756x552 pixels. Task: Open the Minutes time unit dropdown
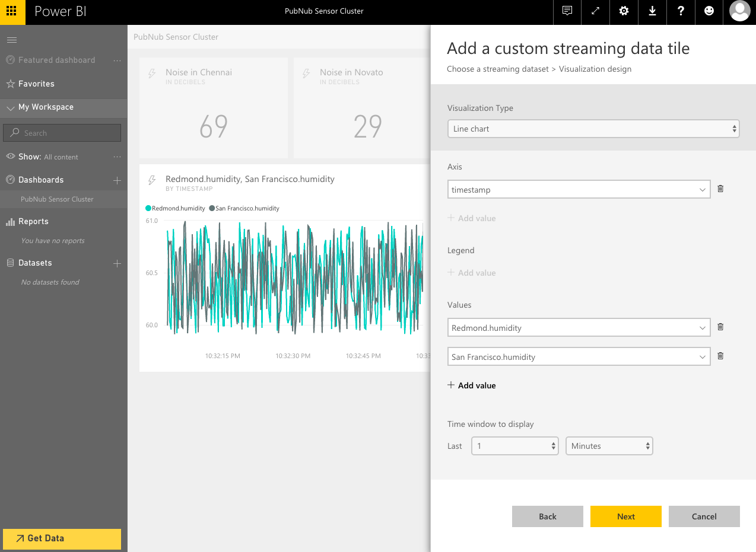(x=609, y=446)
